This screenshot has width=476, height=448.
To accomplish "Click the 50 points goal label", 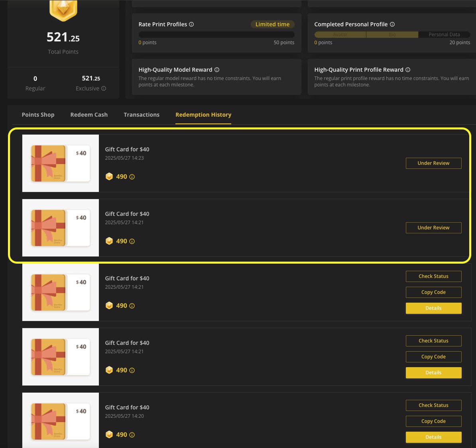I will point(284,43).
